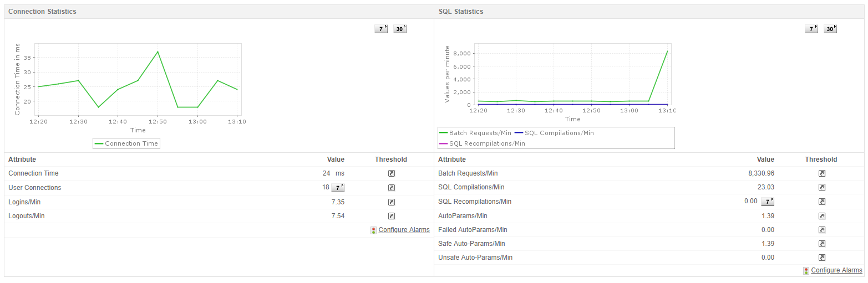Open threshold icon for User Connections

[x=392, y=188]
